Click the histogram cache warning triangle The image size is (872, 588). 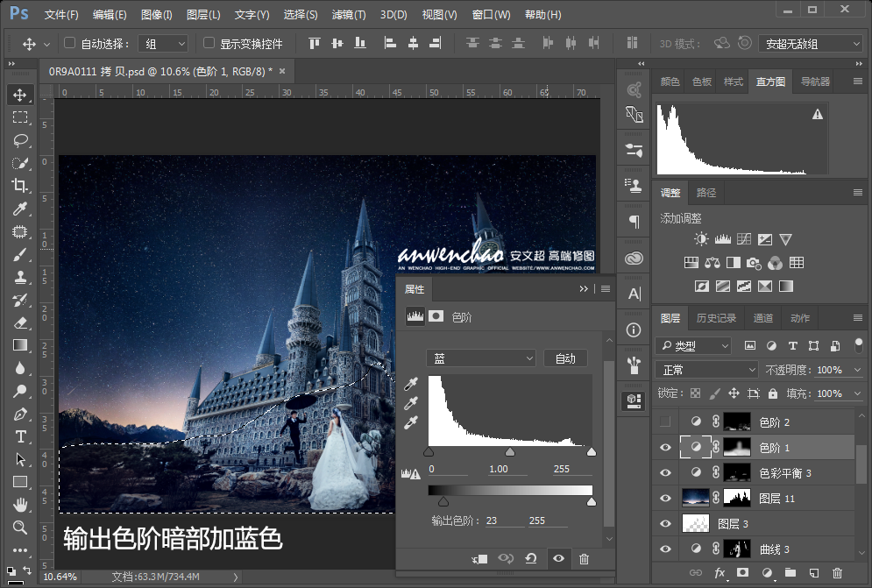tap(817, 114)
